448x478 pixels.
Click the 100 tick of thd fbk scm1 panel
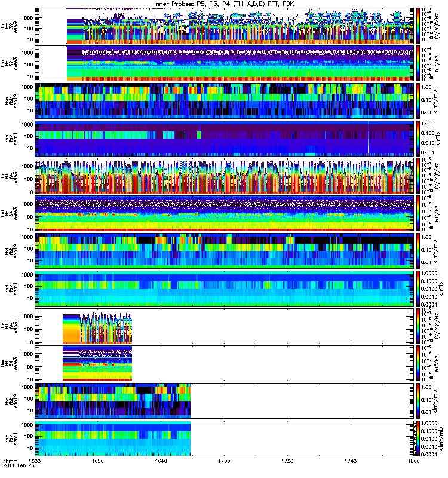(29, 286)
